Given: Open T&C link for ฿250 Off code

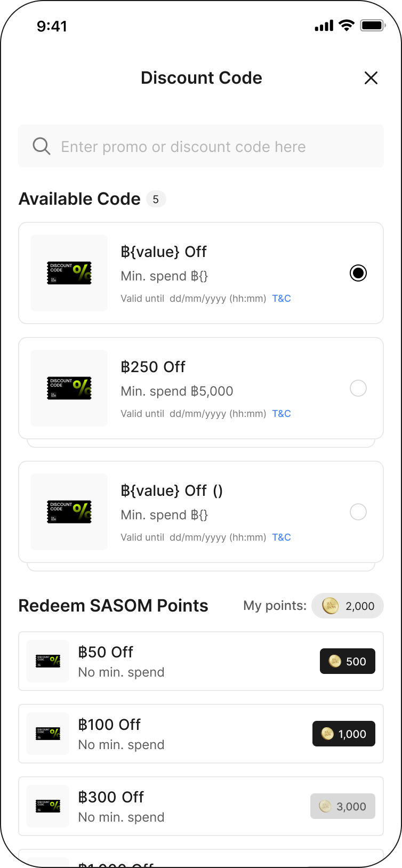Looking at the screenshot, I should click(x=282, y=414).
